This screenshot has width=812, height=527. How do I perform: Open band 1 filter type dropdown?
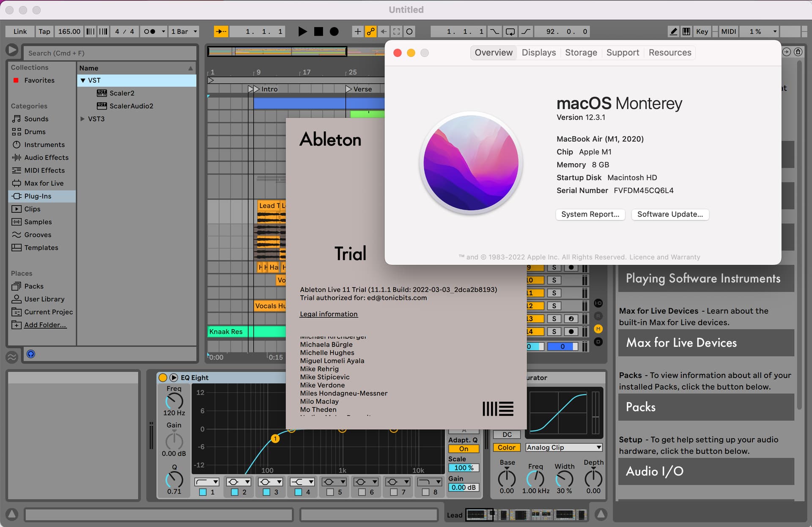point(206,482)
